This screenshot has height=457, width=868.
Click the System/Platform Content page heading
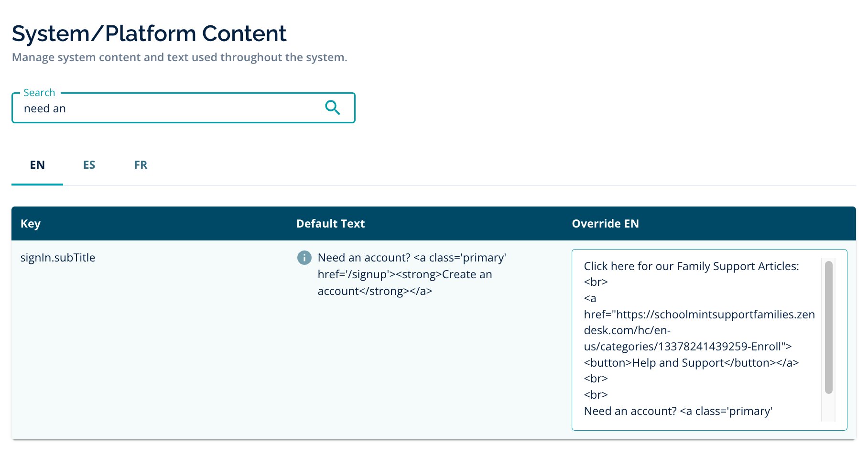[x=149, y=33]
